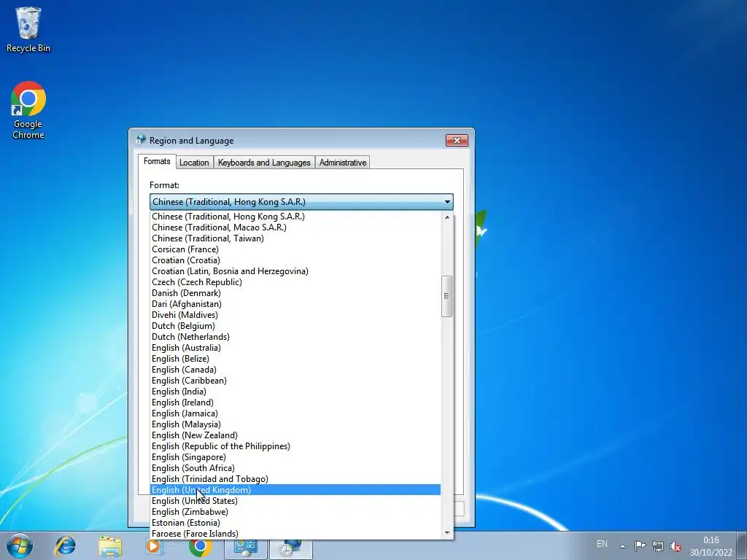
Task: Click the Region and Language title icon
Action: click(x=141, y=139)
